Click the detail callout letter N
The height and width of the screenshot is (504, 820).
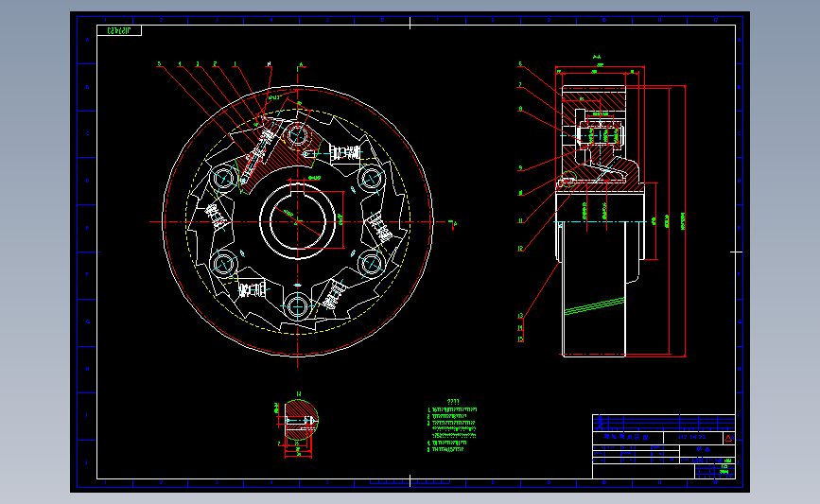tap(270, 63)
